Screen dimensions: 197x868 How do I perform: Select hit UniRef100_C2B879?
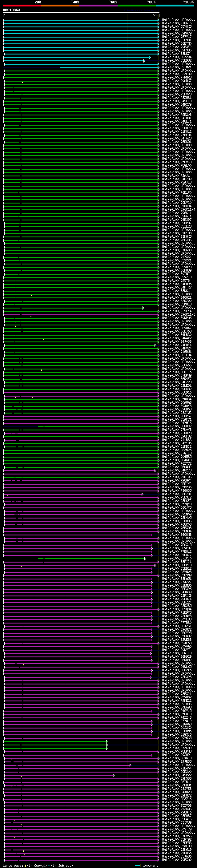[x=177, y=128]
